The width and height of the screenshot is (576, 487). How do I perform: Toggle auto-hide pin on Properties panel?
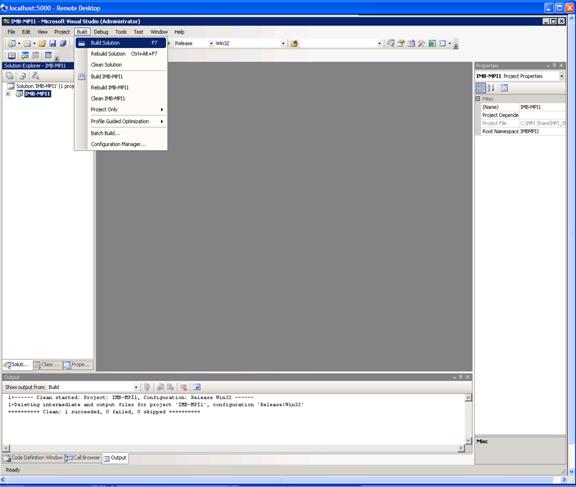[x=554, y=65]
